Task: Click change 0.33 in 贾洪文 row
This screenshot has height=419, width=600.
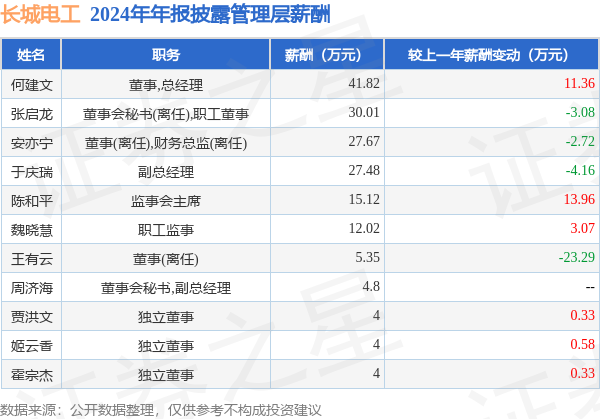Action: pos(582,316)
